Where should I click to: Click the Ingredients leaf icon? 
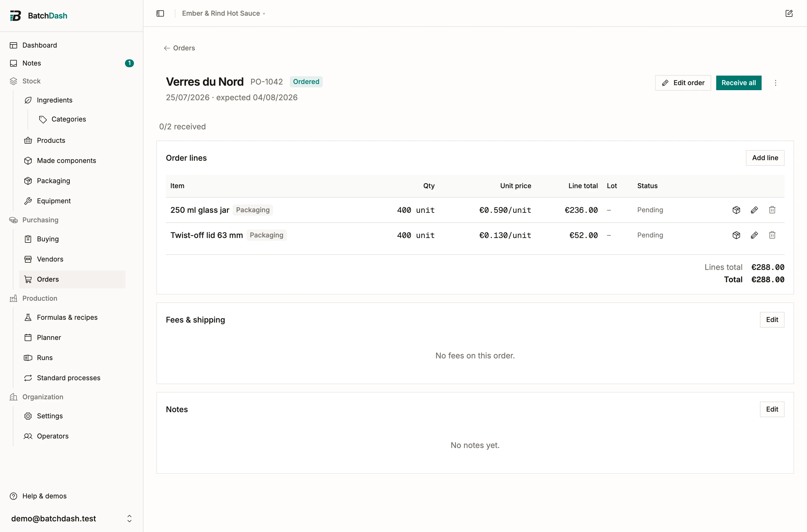28,100
